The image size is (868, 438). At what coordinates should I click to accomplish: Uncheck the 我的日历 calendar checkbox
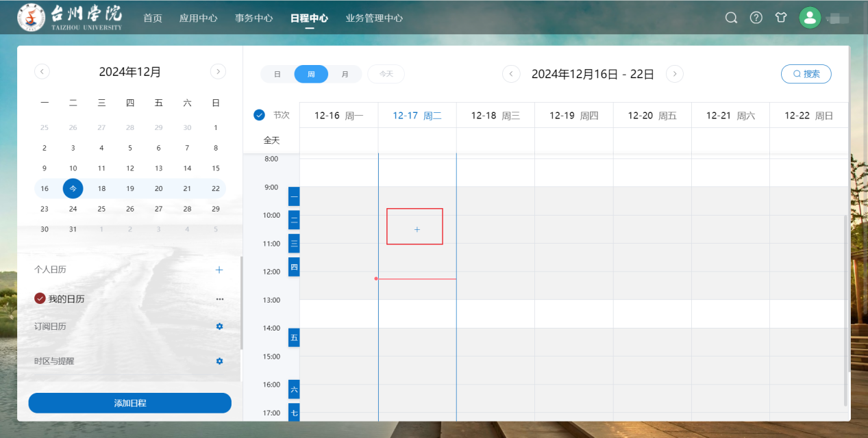40,298
